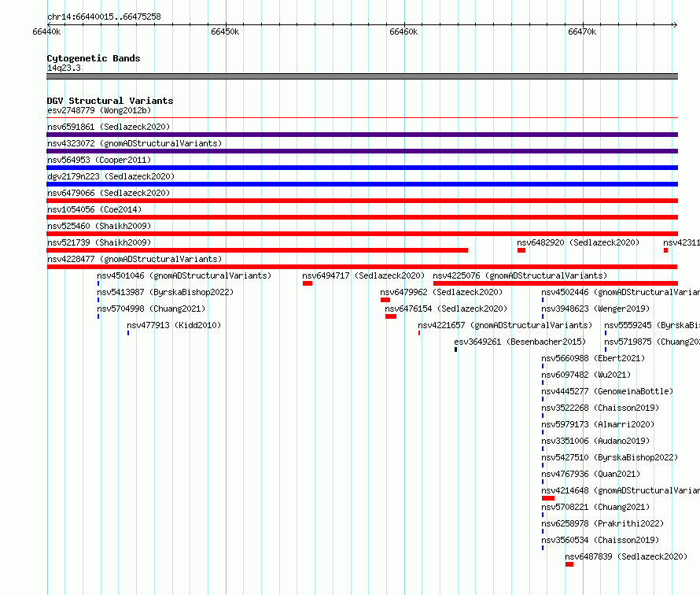The width and height of the screenshot is (700, 595).
Task: Open nsv5708221 (Chuang2021) label
Action: 595,507
